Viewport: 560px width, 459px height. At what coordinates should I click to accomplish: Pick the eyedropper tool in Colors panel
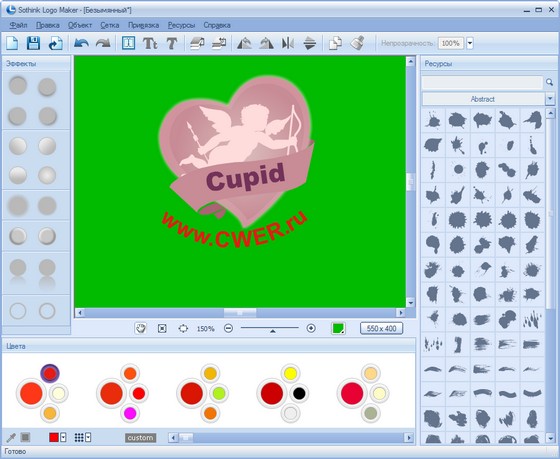[11, 438]
